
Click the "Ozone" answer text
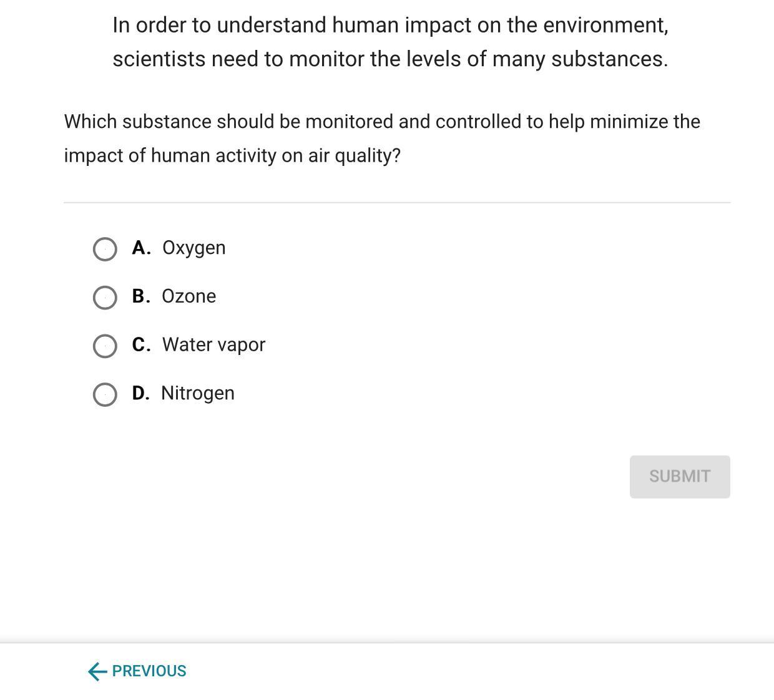[x=189, y=296]
